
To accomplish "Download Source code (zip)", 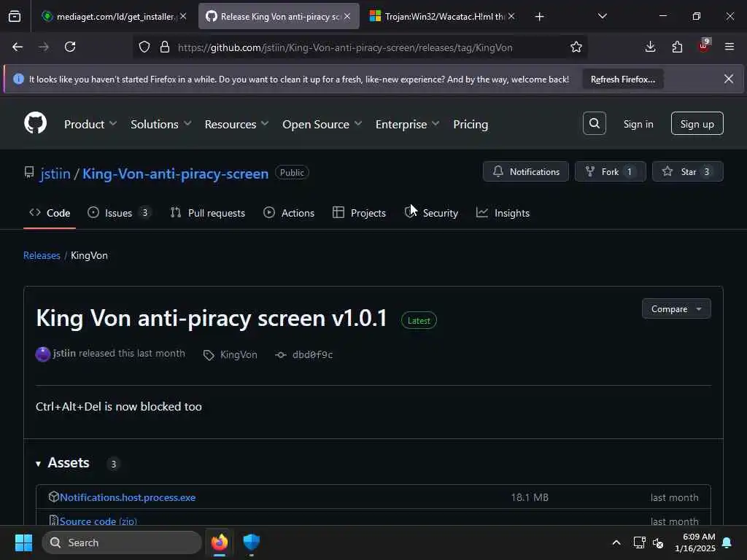I will point(98,521).
